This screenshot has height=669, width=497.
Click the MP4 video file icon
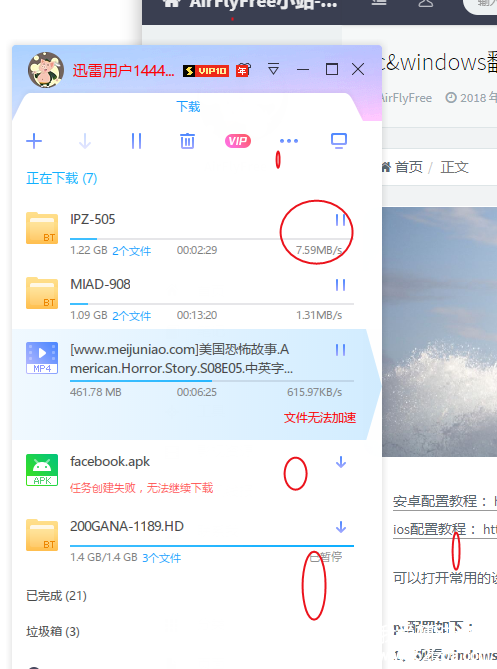42,358
